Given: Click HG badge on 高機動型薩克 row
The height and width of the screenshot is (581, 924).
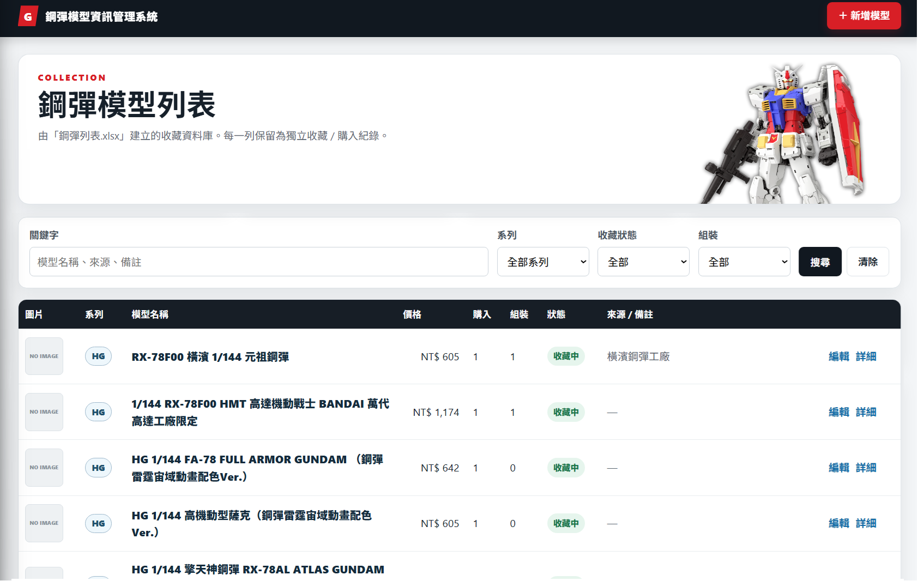Looking at the screenshot, I should [x=98, y=523].
